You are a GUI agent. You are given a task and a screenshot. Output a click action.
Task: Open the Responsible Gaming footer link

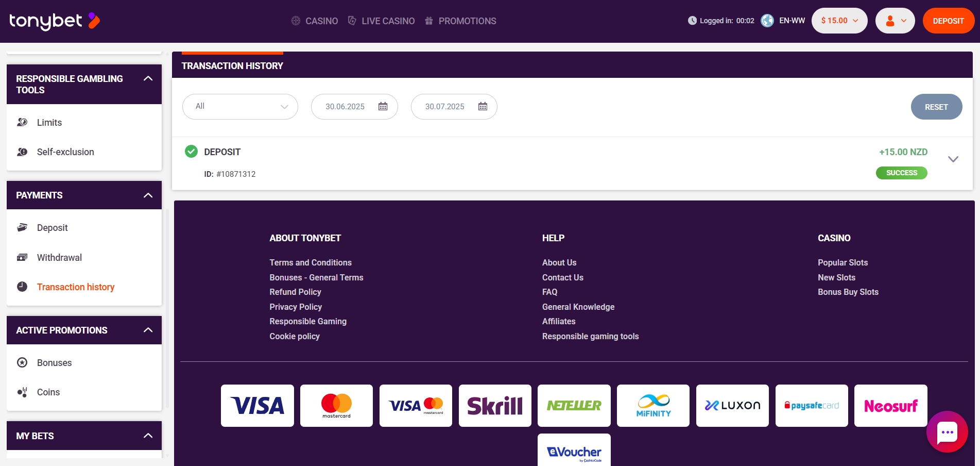(308, 321)
